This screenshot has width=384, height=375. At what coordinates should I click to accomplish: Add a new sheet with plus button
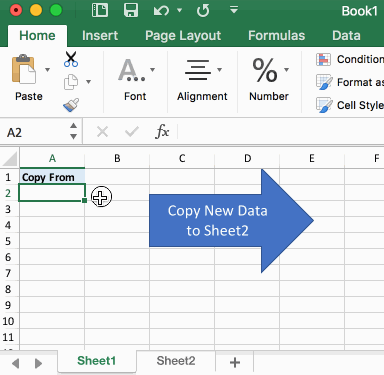[x=235, y=362]
